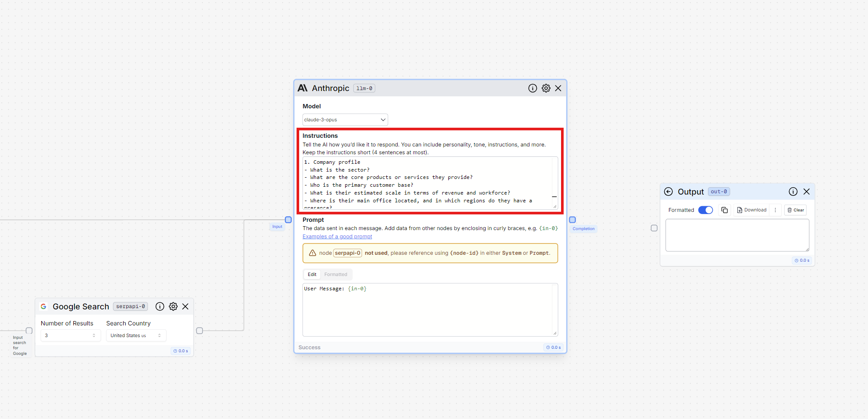
Task: Click the out-0 node id badge
Action: [x=719, y=192]
